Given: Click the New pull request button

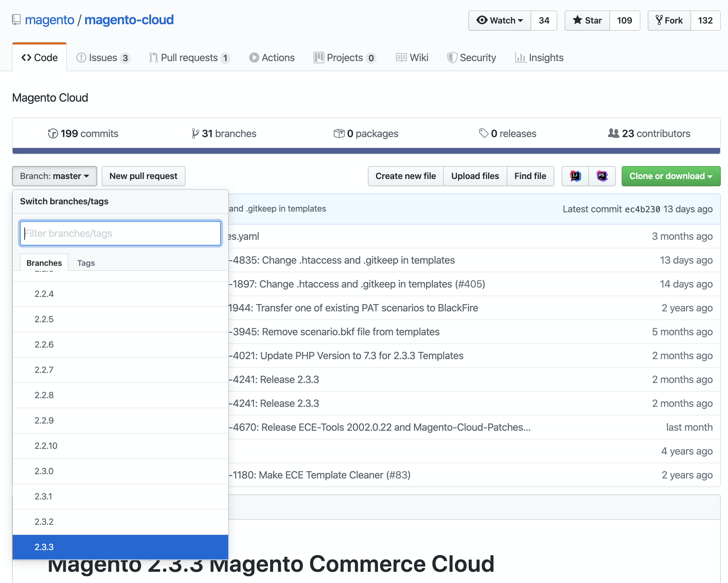Looking at the screenshot, I should [143, 175].
